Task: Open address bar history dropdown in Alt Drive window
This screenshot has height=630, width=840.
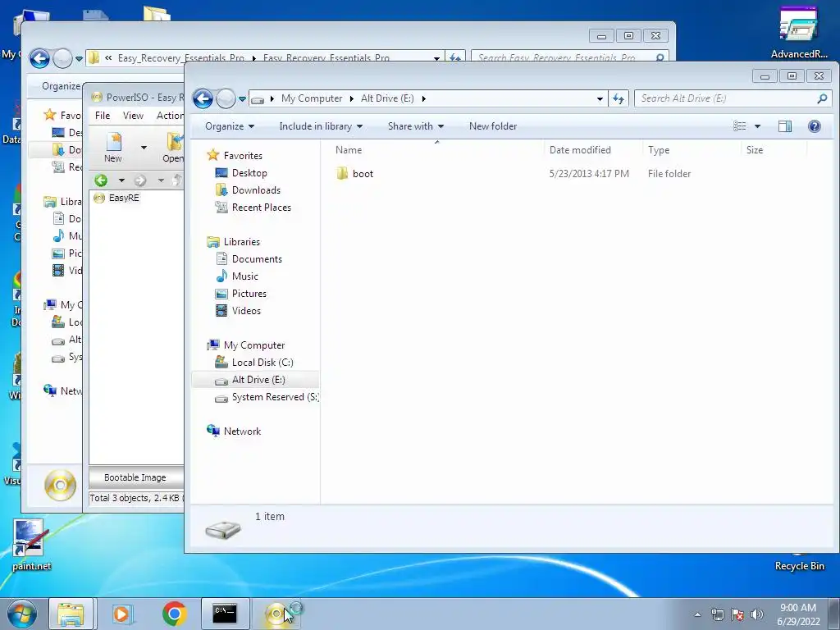Action: click(600, 98)
